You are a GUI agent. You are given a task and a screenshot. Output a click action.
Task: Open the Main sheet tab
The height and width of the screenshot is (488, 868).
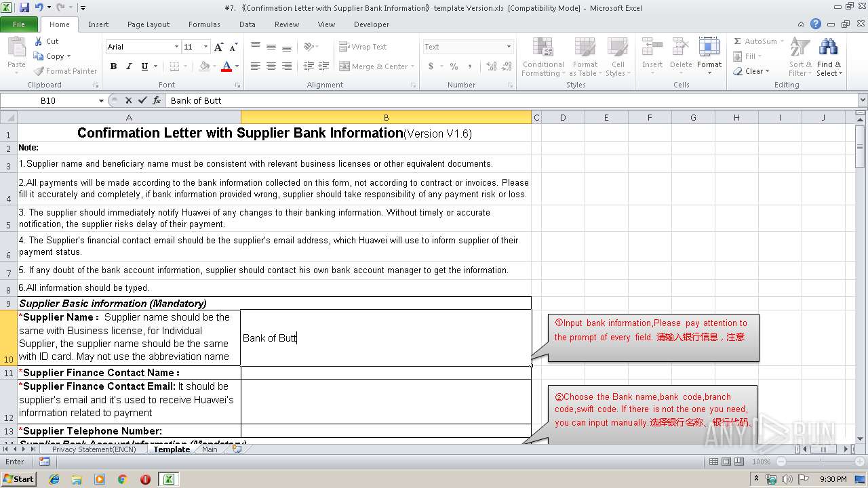(210, 449)
